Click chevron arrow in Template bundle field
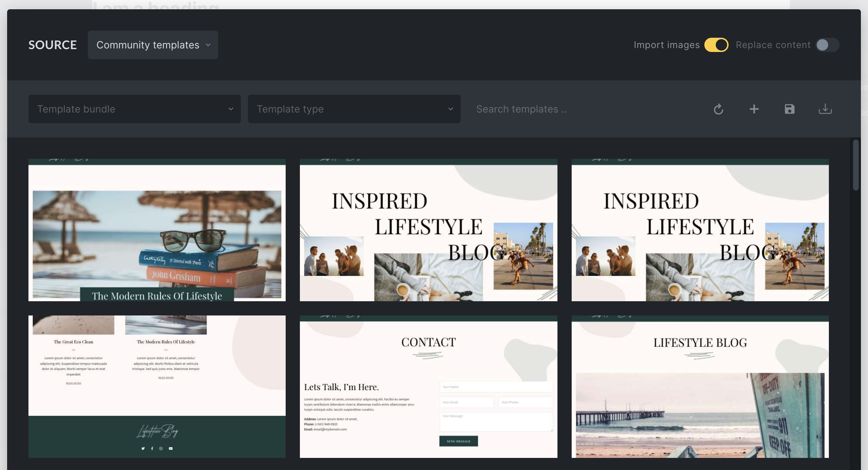Screen dimensions: 868x470 231,109
